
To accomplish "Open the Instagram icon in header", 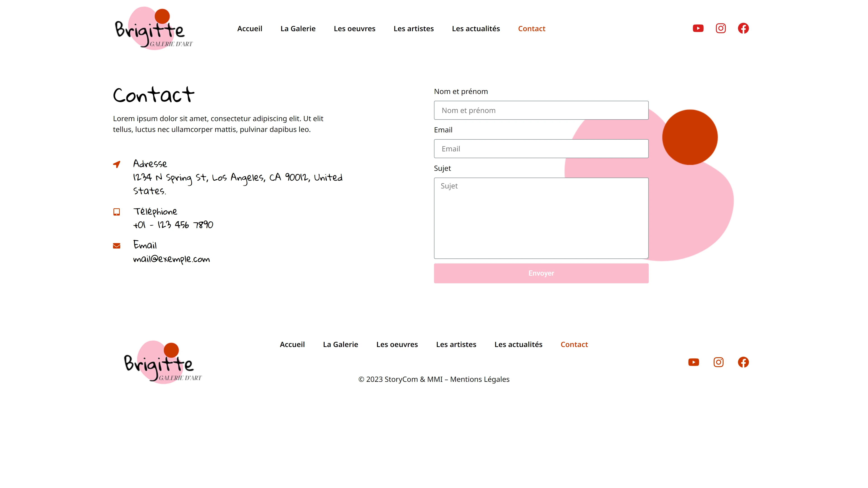I will pyautogui.click(x=720, y=28).
